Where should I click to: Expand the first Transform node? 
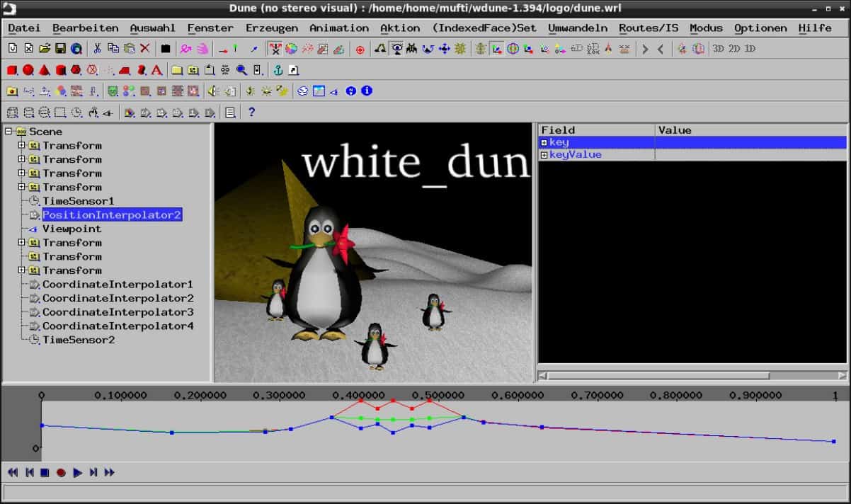click(x=21, y=145)
